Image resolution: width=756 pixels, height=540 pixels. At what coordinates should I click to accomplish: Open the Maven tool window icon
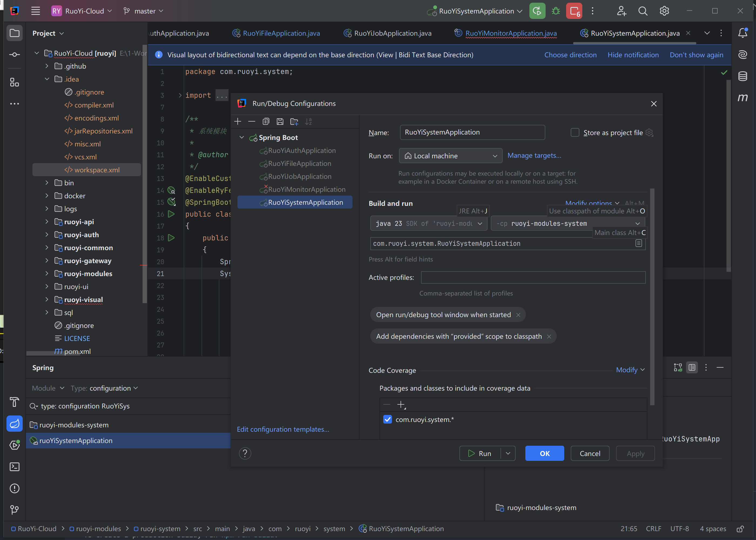(x=743, y=98)
